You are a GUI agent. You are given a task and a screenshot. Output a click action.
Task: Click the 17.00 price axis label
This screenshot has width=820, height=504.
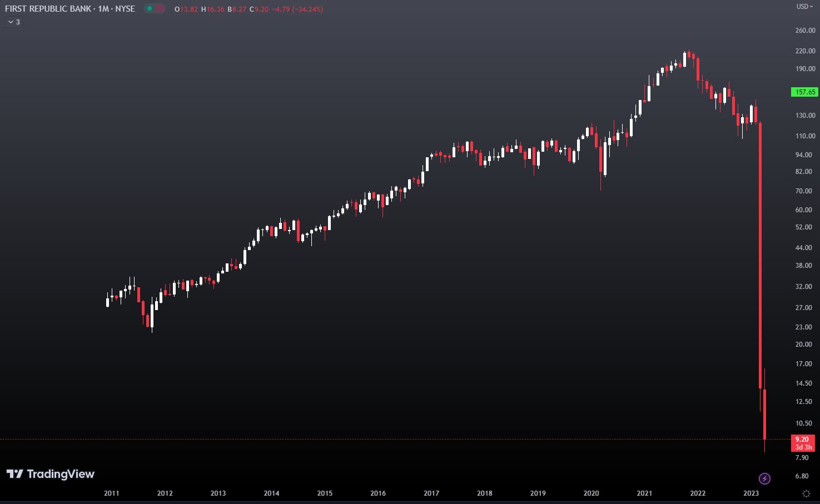[804, 364]
